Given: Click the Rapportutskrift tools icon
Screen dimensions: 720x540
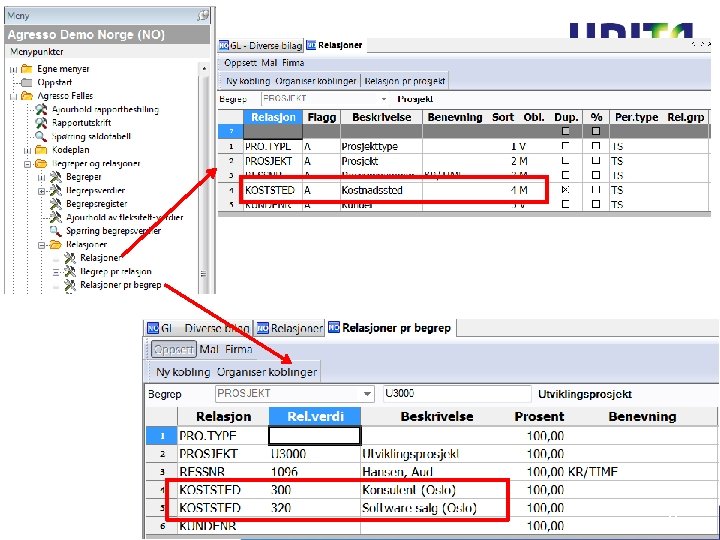Looking at the screenshot, I should [41, 123].
